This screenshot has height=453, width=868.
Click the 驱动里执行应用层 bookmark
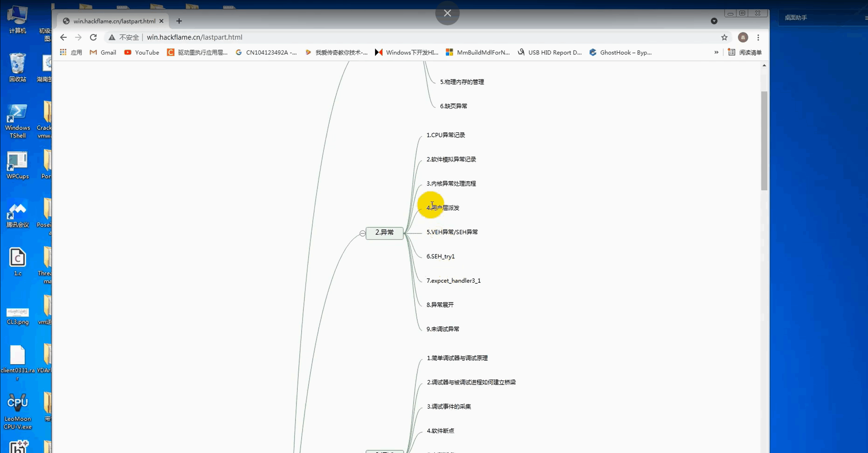(x=204, y=52)
